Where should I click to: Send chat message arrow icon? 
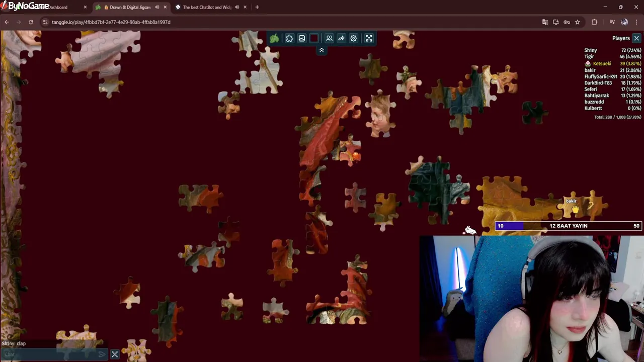tap(102, 354)
